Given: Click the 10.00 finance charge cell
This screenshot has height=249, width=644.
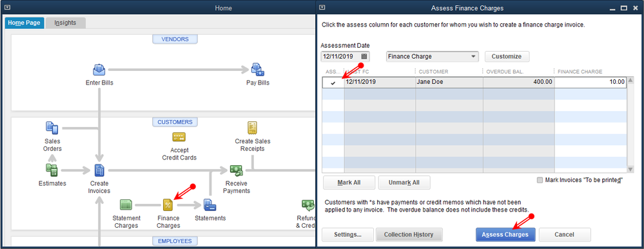Looking at the screenshot, I should tap(590, 82).
